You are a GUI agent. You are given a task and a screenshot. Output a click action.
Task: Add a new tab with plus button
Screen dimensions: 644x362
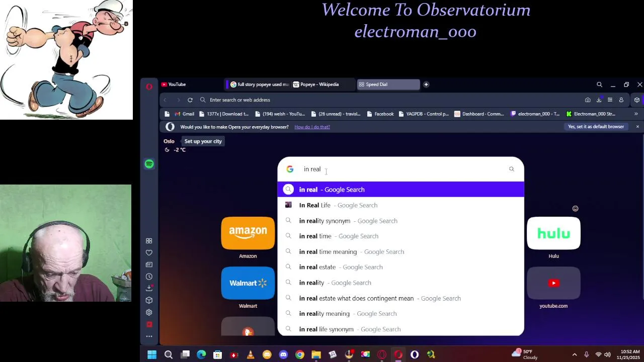point(426,84)
